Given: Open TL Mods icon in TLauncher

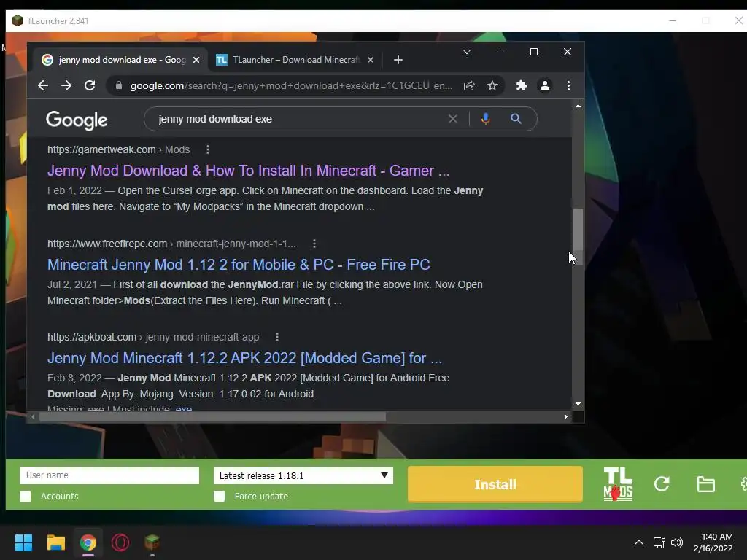Looking at the screenshot, I should (618, 484).
